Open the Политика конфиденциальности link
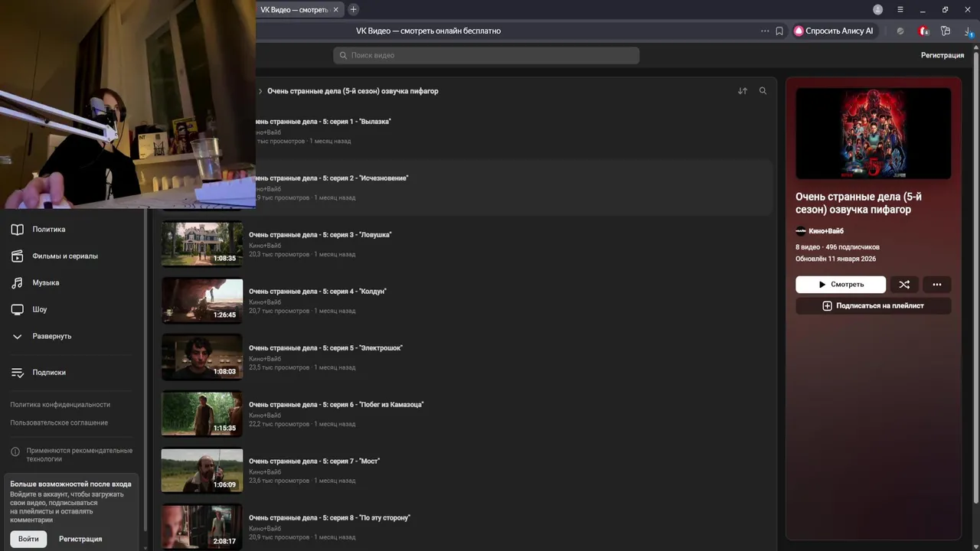Screen dimensions: 980x551 tap(60, 405)
